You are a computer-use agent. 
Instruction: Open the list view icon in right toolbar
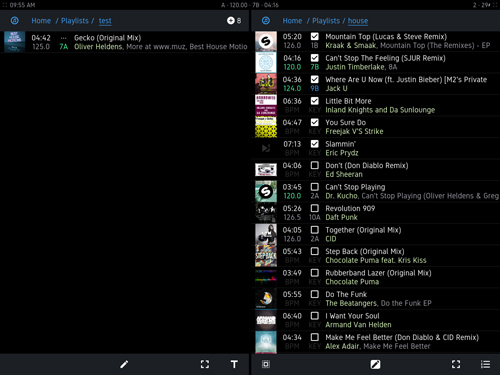485,364
